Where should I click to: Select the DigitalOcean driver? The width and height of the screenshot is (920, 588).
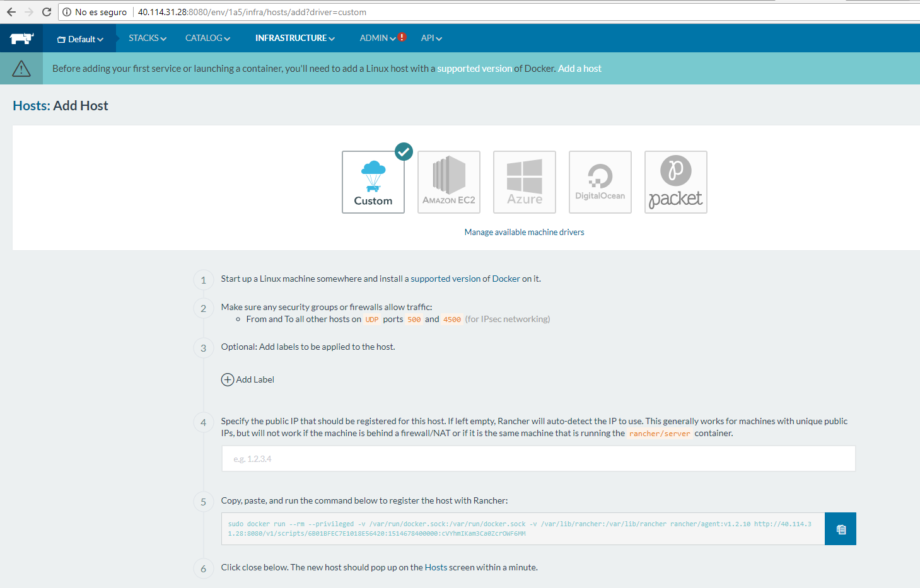(600, 182)
